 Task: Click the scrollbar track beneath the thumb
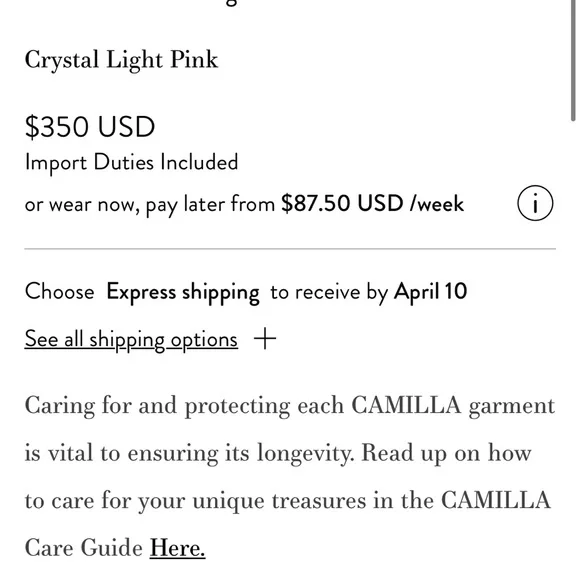point(573,348)
